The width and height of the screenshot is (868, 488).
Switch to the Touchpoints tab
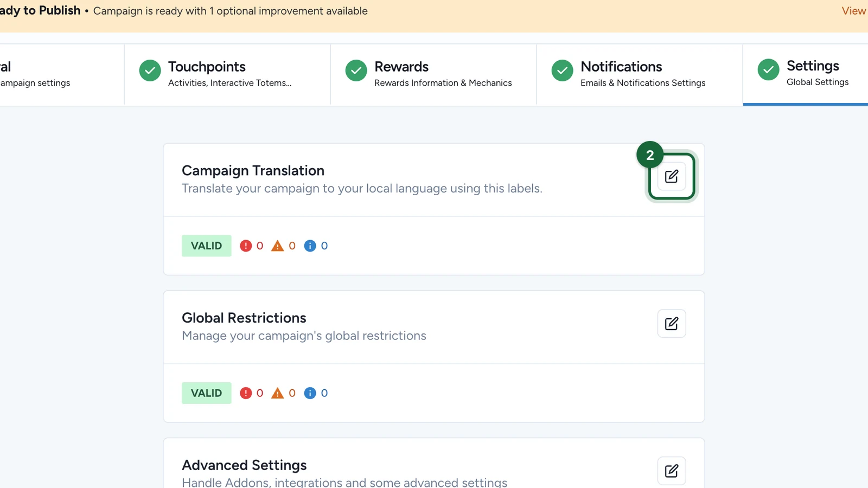tap(227, 75)
